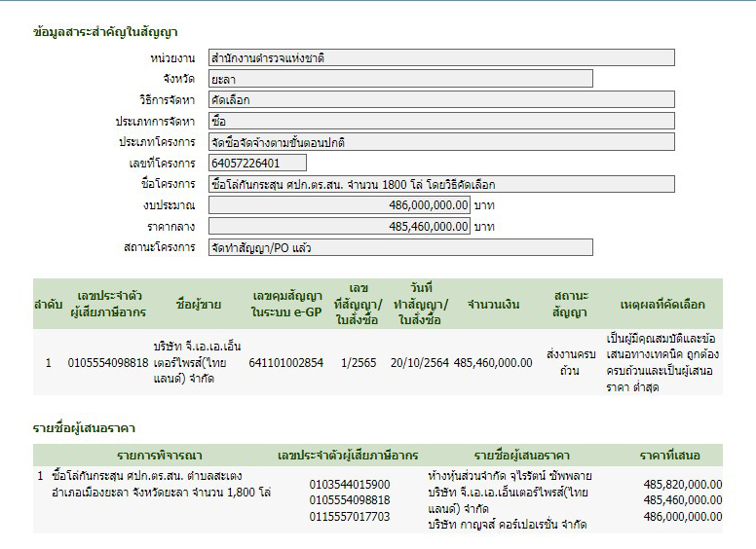756x549 pixels.
Task: Select bidder tax ID 0103544015900
Action: pyautogui.click(x=349, y=484)
